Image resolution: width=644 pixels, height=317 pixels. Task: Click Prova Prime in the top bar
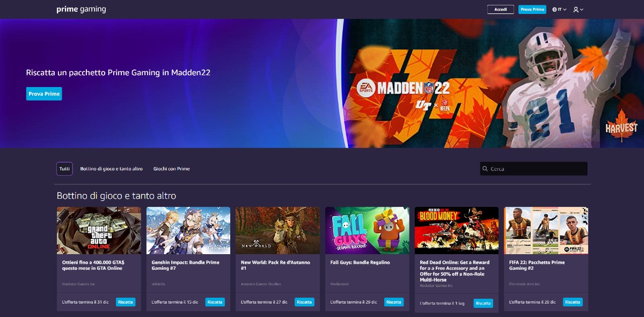tap(532, 9)
